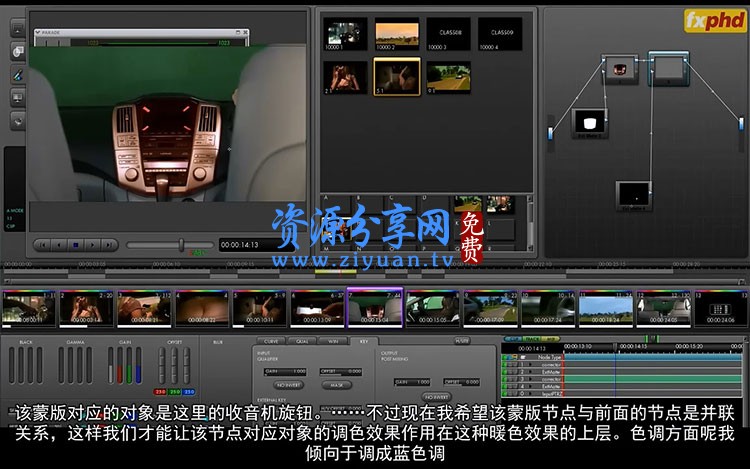The image size is (750, 469).
Task: Select timeline clip 3 thumbnail
Action: pos(144,309)
